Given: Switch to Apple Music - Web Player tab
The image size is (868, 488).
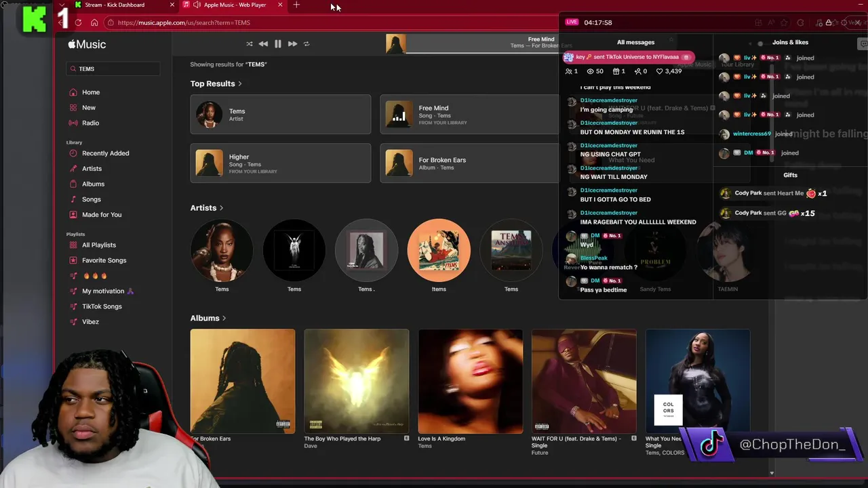Looking at the screenshot, I should click(x=235, y=5).
